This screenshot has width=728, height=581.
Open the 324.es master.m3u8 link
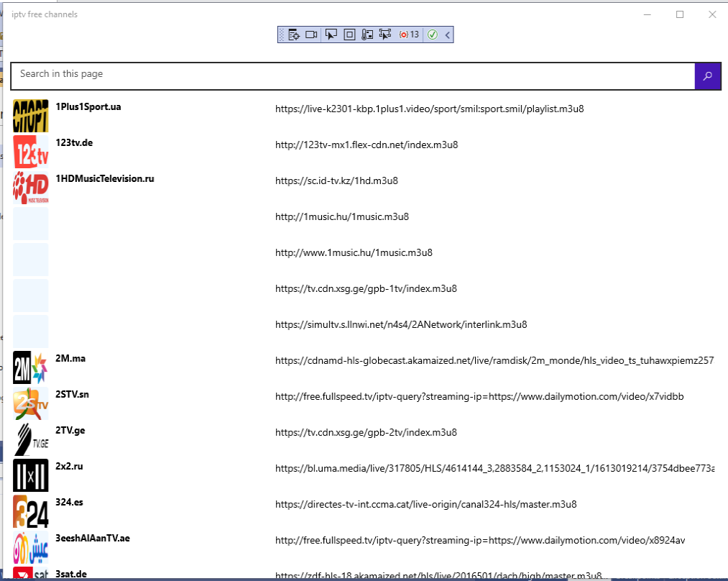click(426, 504)
